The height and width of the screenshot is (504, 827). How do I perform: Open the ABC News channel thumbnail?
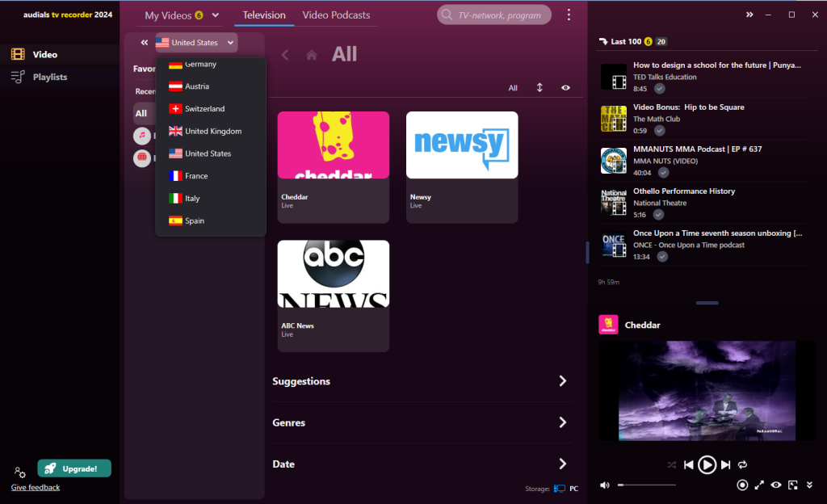(334, 274)
